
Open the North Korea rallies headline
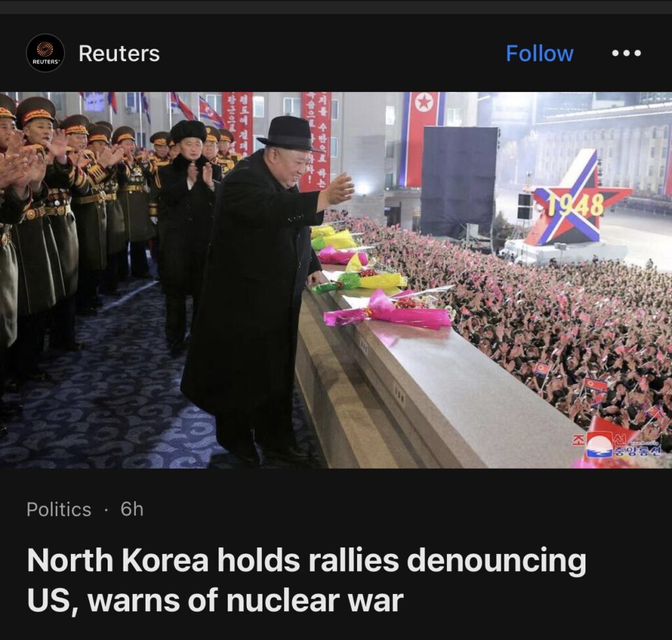click(x=306, y=580)
